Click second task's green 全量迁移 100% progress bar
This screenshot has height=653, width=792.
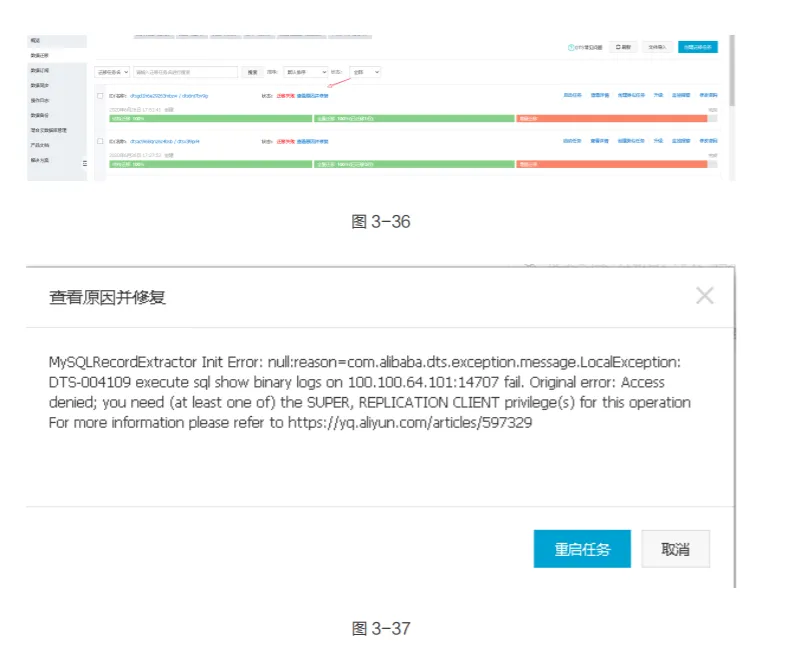(x=414, y=164)
